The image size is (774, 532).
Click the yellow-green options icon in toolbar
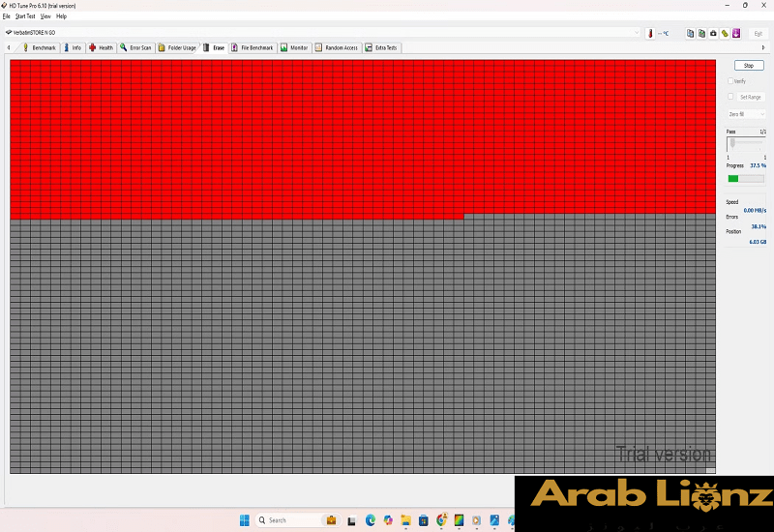(x=725, y=33)
